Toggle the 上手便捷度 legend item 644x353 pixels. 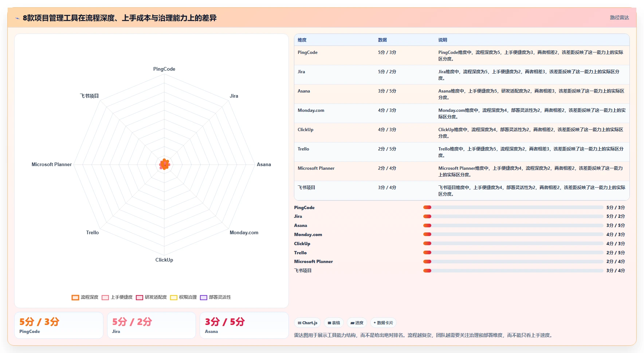tap(117, 297)
